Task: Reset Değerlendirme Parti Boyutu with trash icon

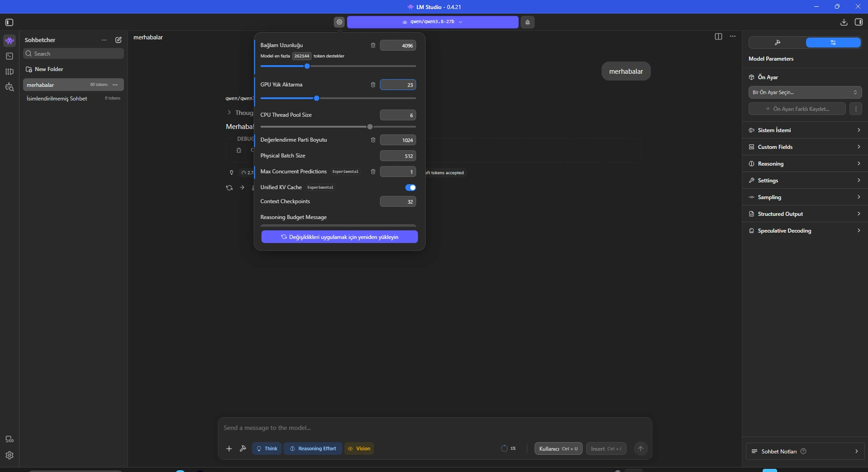Action: click(373, 140)
